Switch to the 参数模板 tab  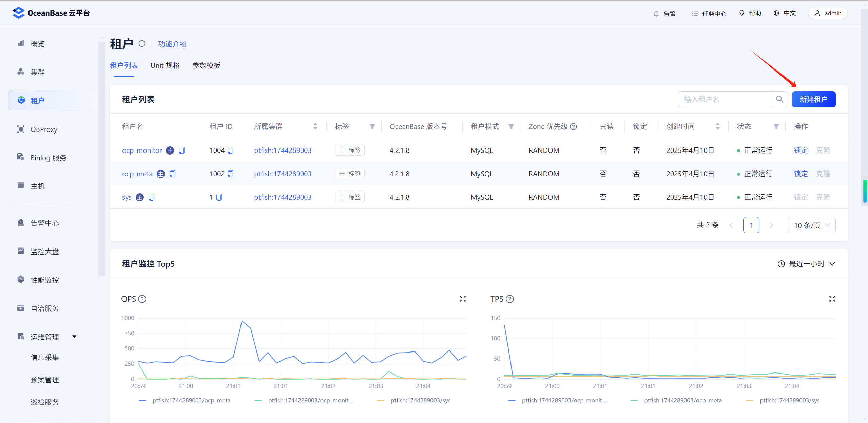click(206, 65)
